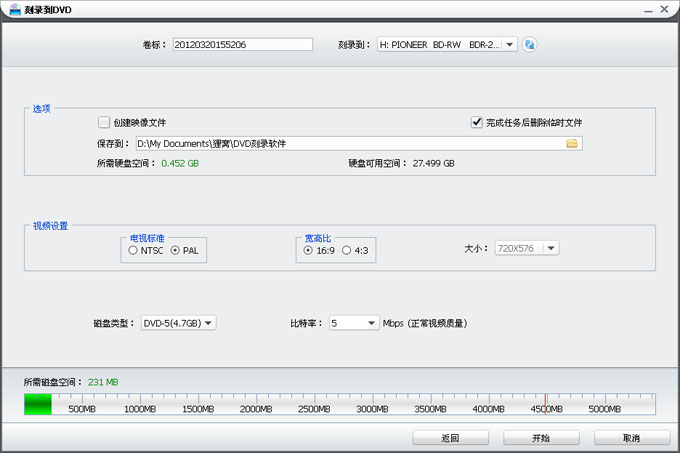Viewport: 680px width, 453px height.
Task: Uncheck 完成任务后删除临时文件 checkbox
Action: tap(477, 122)
